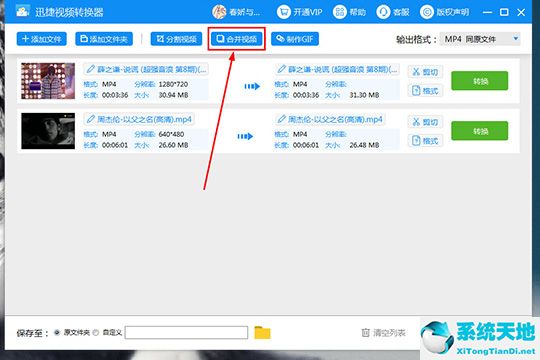The height and width of the screenshot is (360, 540).
Task: Click the pencil icon by output 周杰伦 filename
Action: tap(282, 119)
